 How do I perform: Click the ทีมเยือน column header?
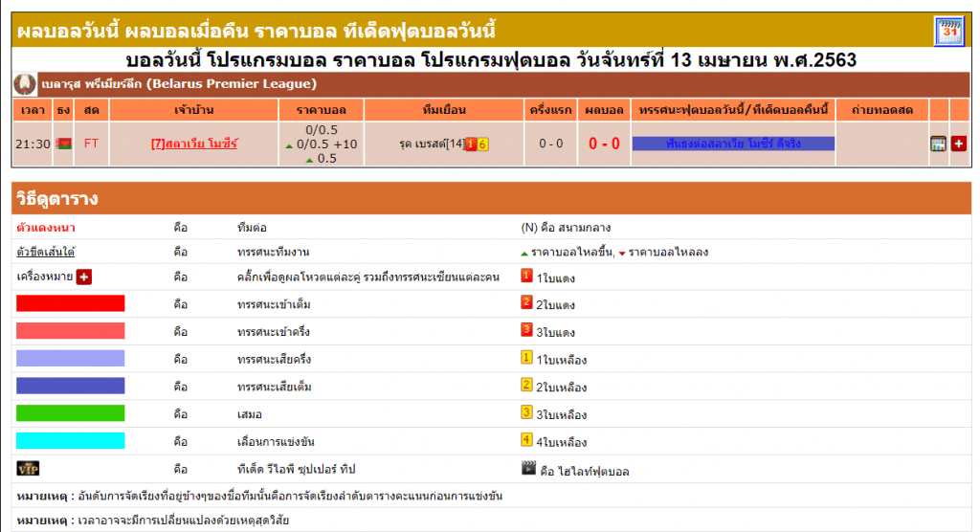[x=444, y=110]
